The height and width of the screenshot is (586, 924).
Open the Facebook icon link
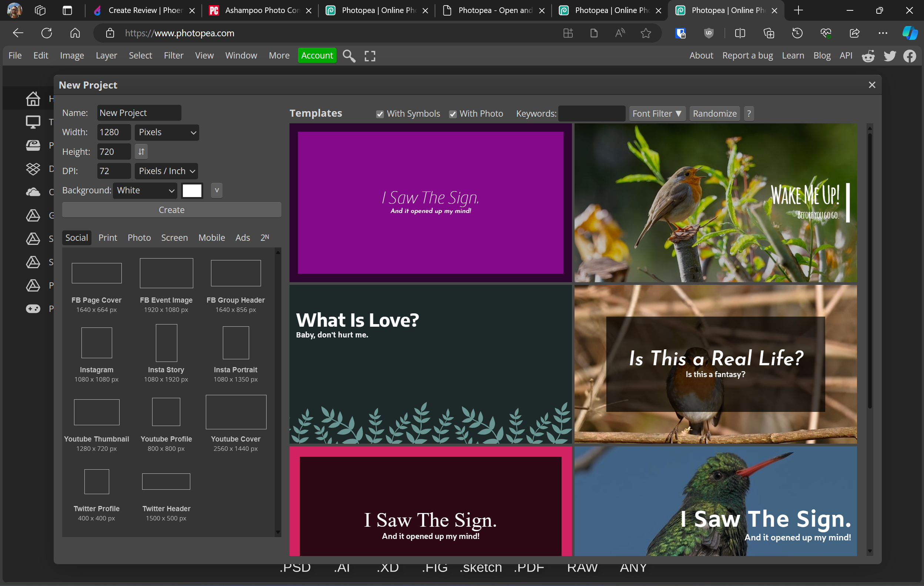click(910, 56)
